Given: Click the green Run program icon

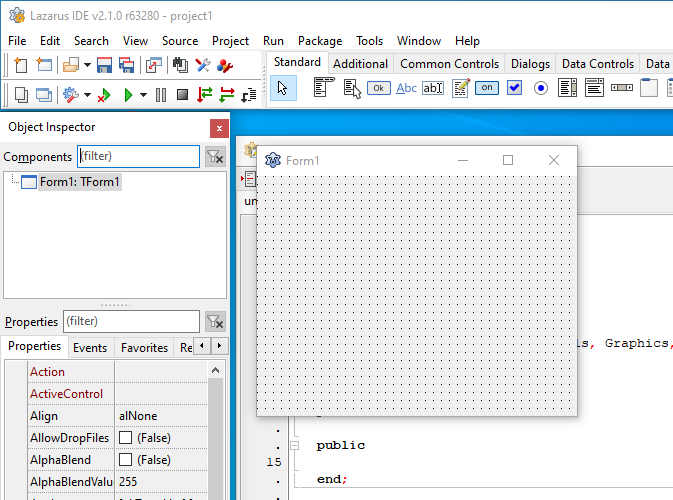Looking at the screenshot, I should (128, 95).
